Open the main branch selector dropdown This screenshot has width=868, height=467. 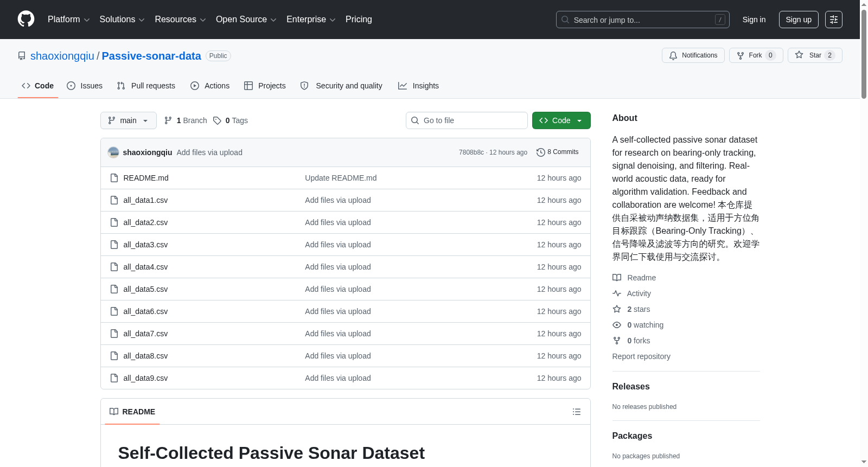click(x=129, y=120)
